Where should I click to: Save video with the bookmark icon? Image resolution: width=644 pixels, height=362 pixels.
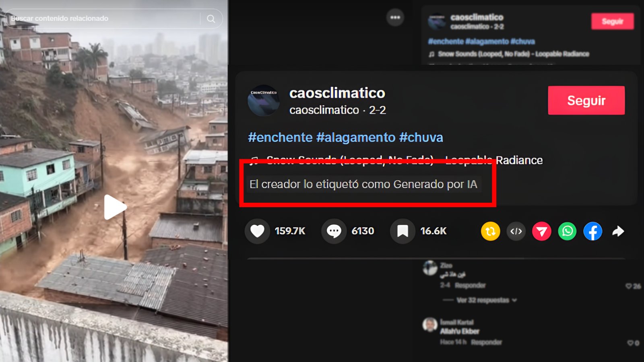coord(402,231)
